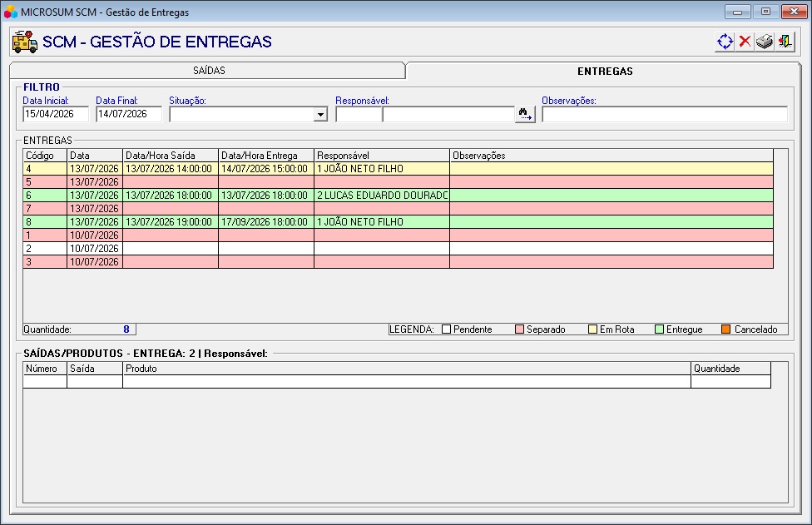The height and width of the screenshot is (525, 812).
Task: Click the '14/07/2026 15:00:00' delivery time cell
Action: pyautogui.click(x=266, y=169)
